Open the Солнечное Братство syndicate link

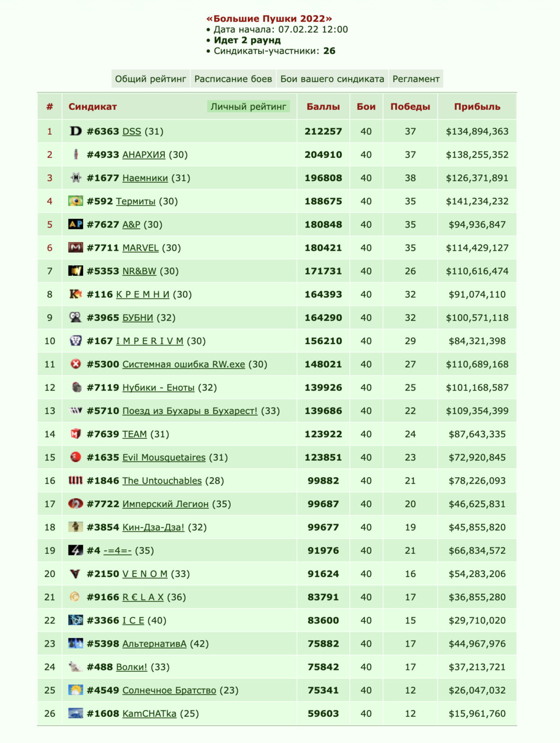169,690
